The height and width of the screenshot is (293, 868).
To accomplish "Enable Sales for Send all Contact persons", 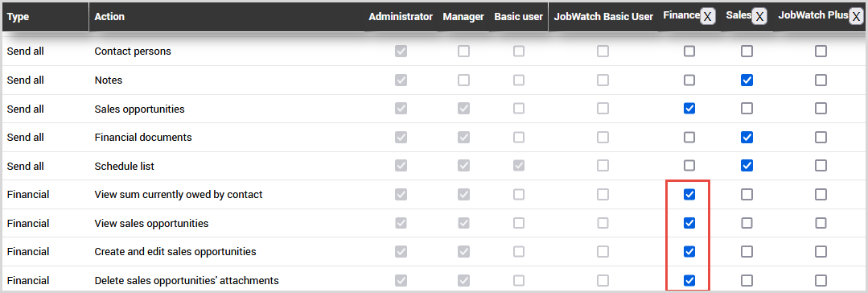I will coord(747,52).
